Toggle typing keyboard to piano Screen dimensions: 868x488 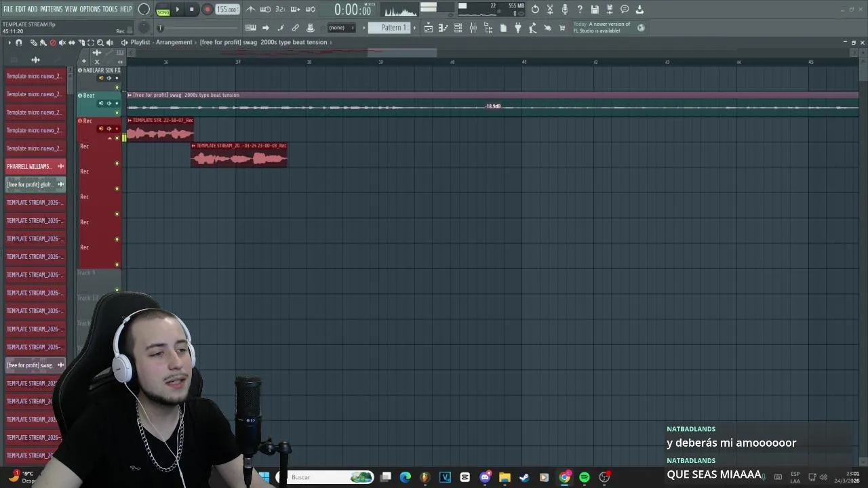coord(250,28)
